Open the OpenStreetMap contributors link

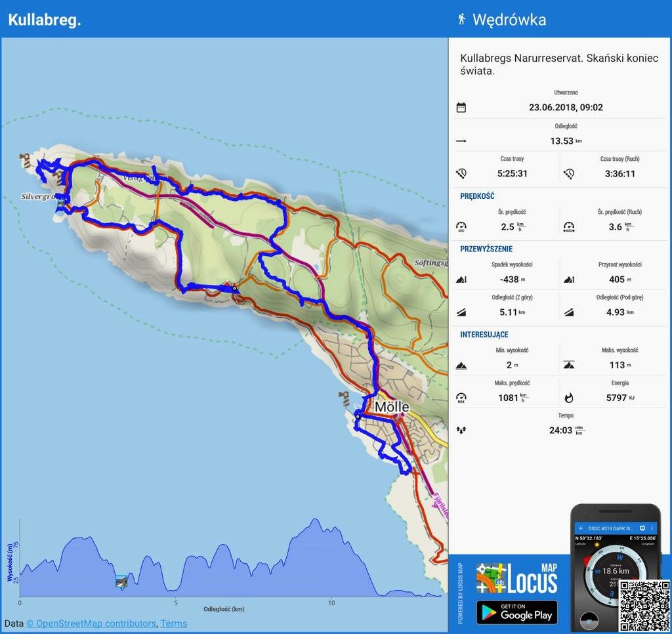[91, 623]
